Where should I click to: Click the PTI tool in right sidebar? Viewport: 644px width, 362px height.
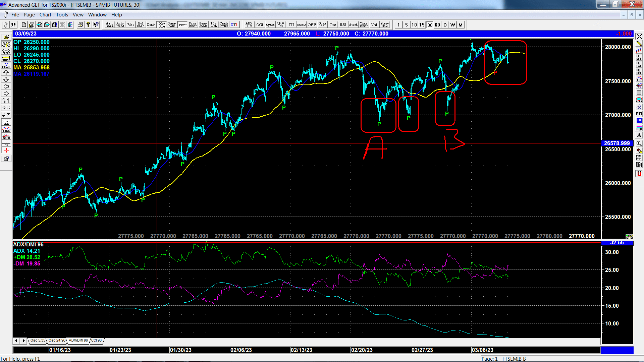[639, 114]
